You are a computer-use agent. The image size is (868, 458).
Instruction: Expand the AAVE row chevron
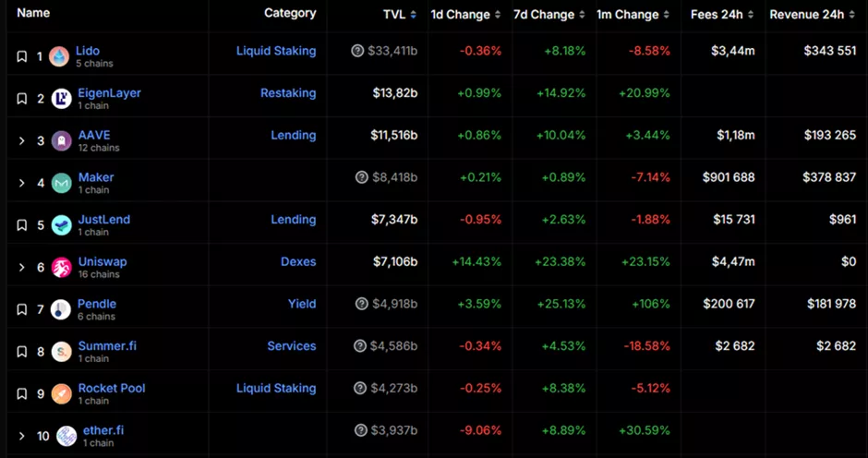tap(22, 141)
